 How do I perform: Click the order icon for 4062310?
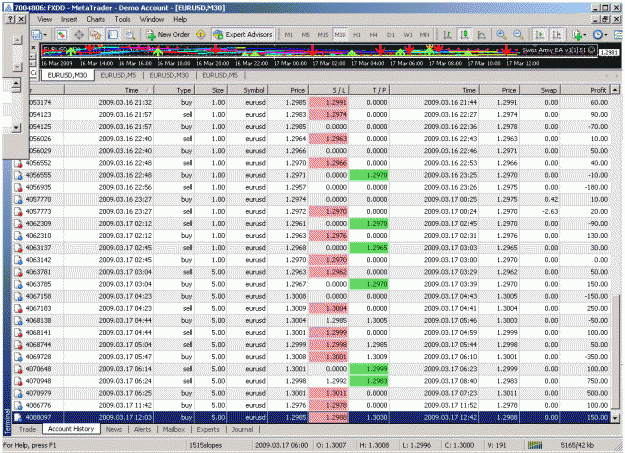18,236
